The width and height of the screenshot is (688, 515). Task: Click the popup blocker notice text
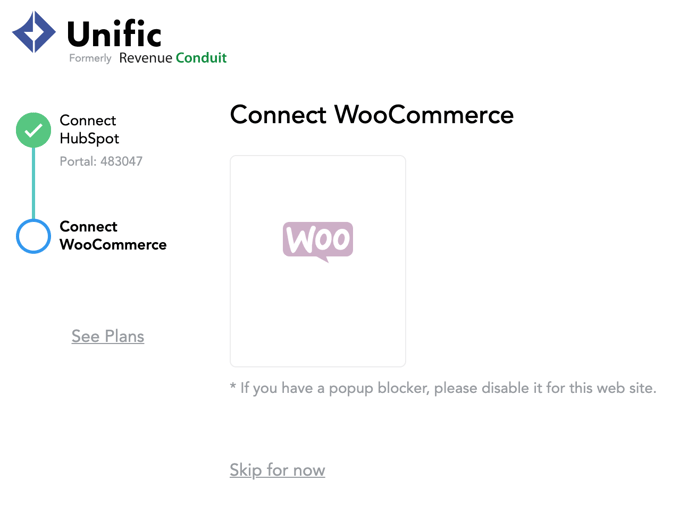click(x=443, y=388)
